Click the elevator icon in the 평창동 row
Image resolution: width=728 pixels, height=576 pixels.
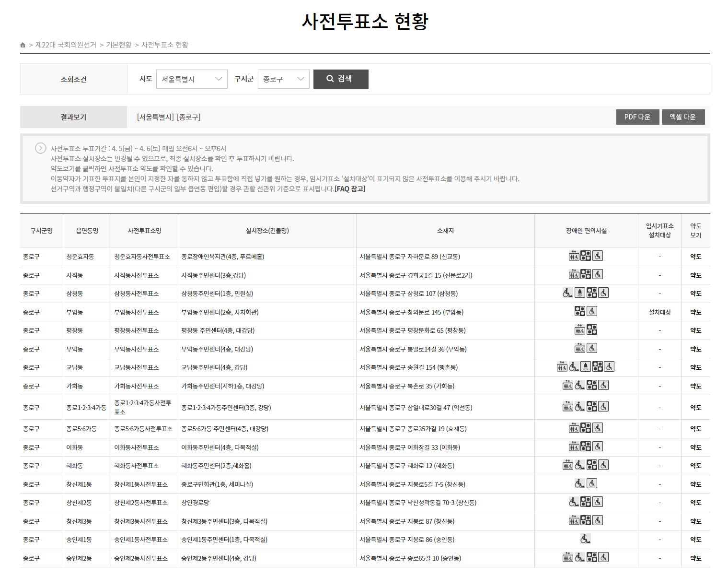tap(580, 330)
